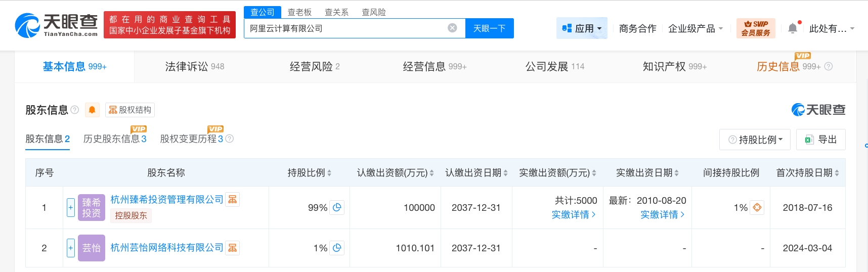The image size is (868, 272).
Task: Click equity structure icon after 杭州臻希投资管理有限公司
Action: coord(233,200)
